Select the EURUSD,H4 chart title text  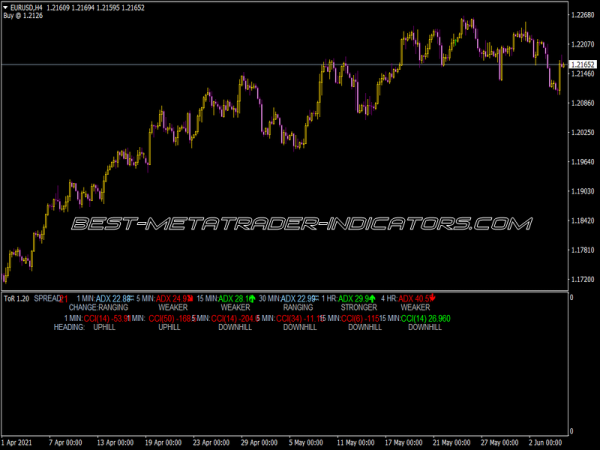coord(26,8)
